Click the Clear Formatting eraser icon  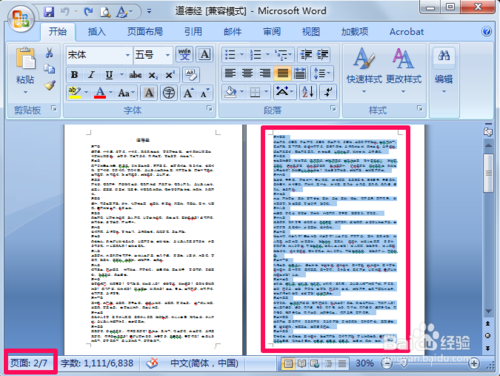pos(191,75)
